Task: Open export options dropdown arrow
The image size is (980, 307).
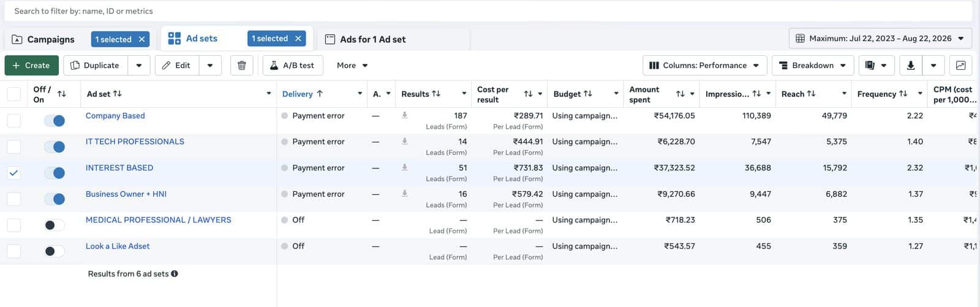Action: click(933, 66)
